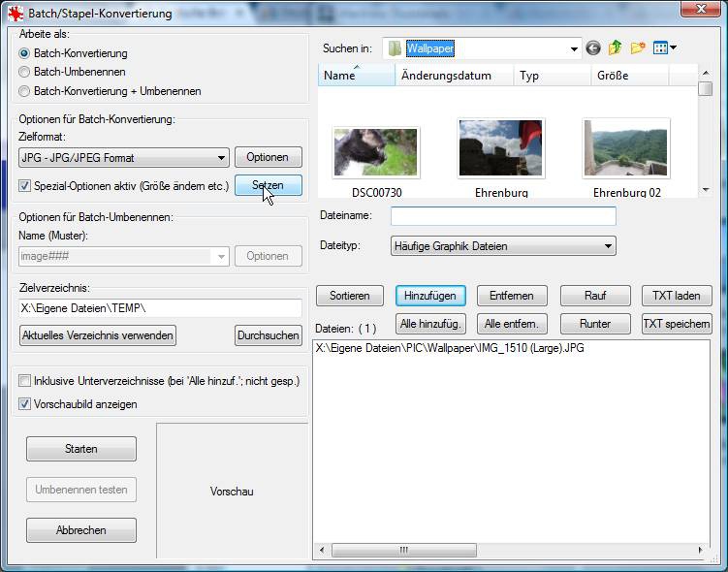728x572 pixels.
Task: Select the Ehrenburg 02 thumbnail
Action: (x=626, y=148)
